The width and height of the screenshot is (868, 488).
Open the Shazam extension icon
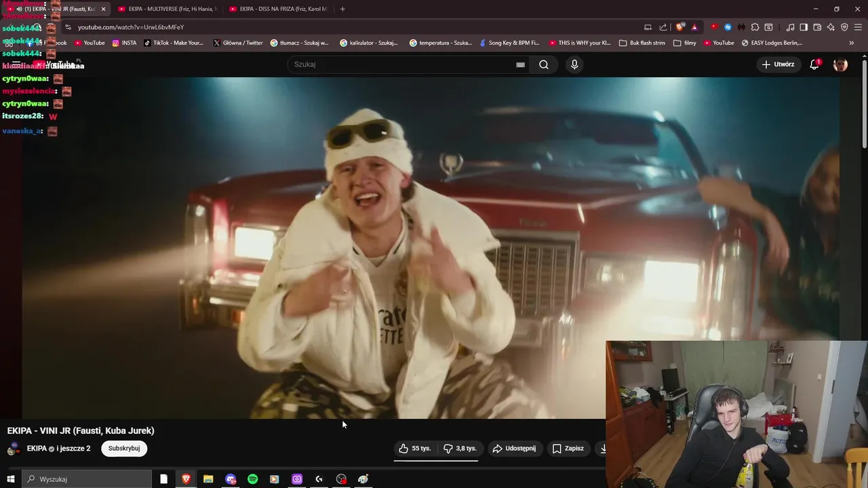coord(728,27)
